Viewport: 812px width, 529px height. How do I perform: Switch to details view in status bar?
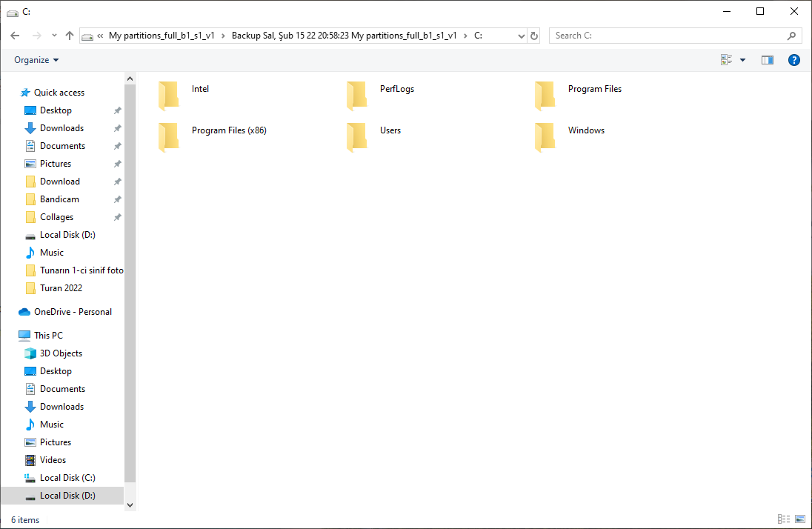[x=784, y=519]
